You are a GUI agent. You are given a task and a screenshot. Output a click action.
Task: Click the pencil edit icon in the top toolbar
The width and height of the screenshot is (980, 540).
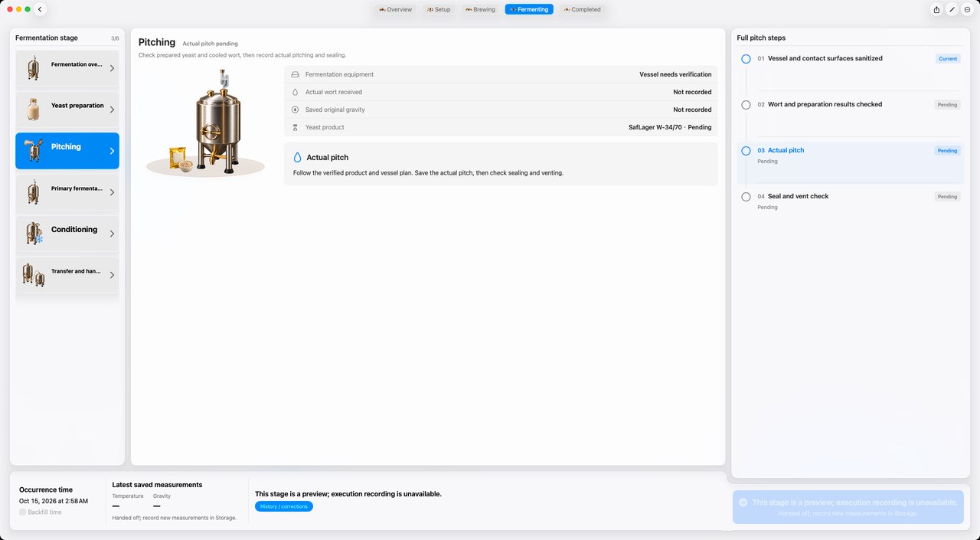click(952, 9)
